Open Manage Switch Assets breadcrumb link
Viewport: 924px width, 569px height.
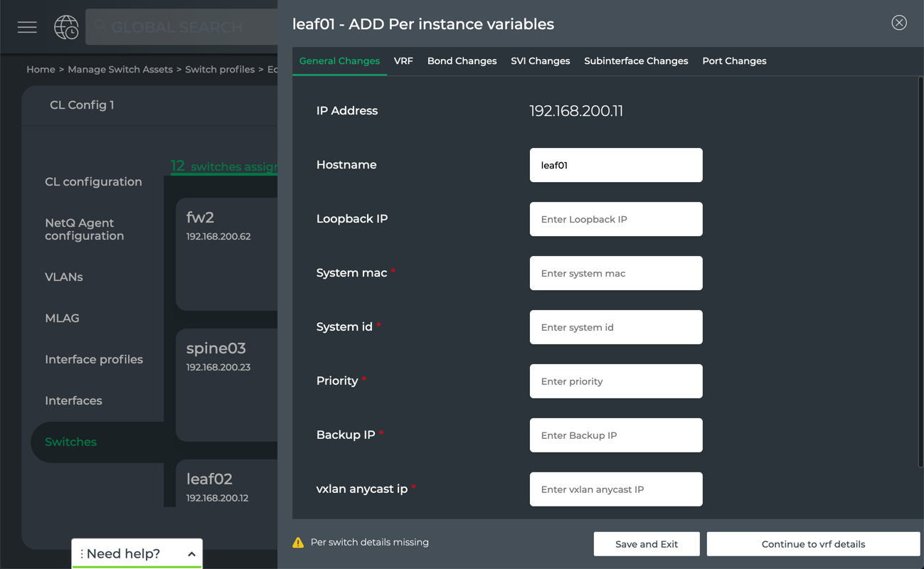[x=120, y=70]
